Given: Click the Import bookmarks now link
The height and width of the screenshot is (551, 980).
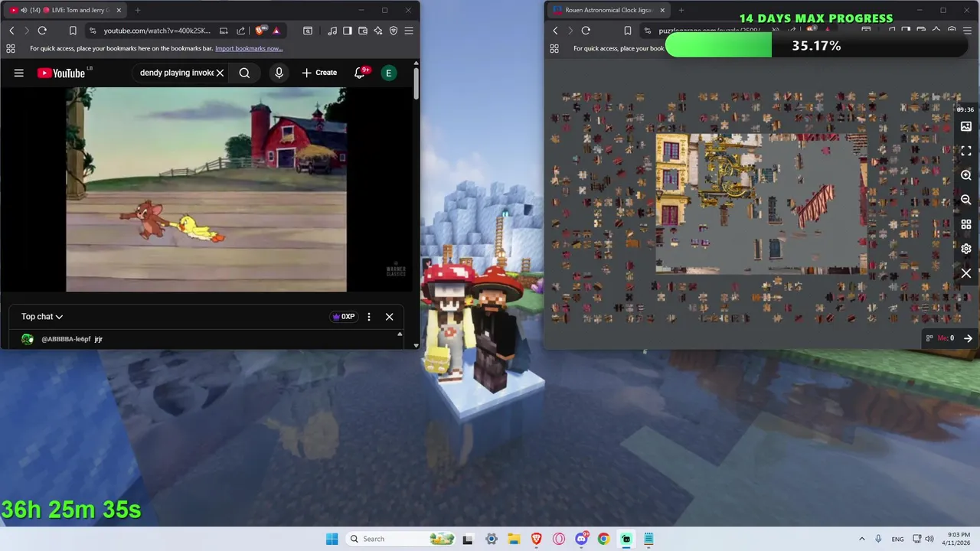Looking at the screenshot, I should point(249,48).
